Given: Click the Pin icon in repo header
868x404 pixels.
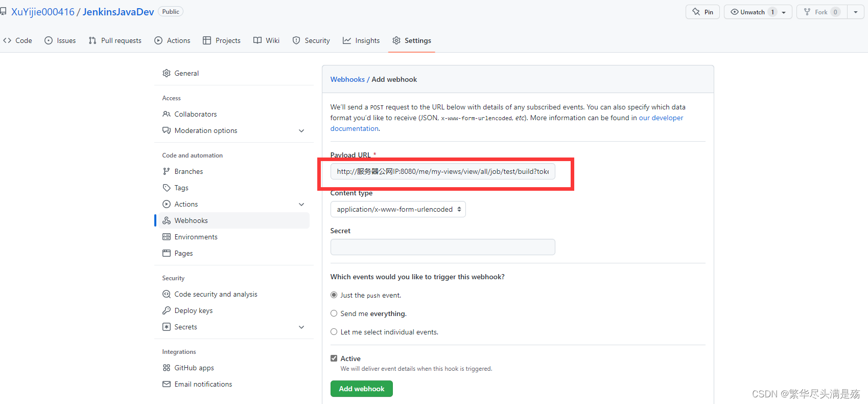Looking at the screenshot, I should pyautogui.click(x=696, y=12).
